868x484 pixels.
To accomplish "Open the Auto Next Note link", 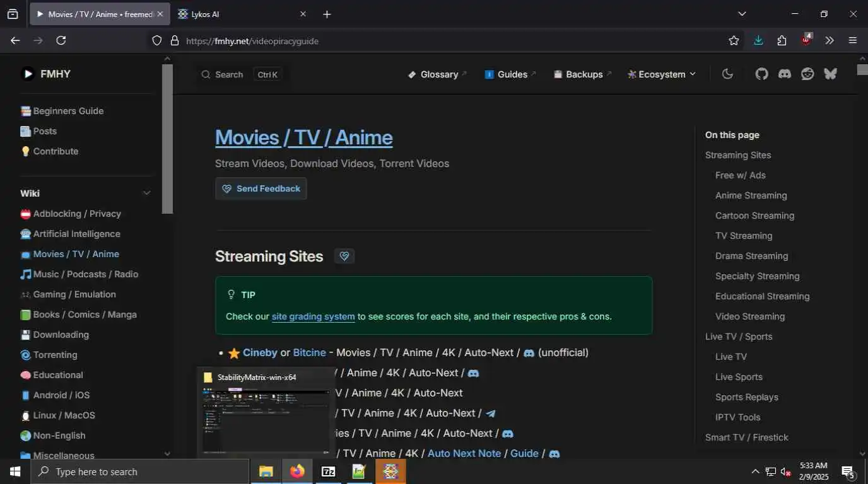I will point(464,454).
